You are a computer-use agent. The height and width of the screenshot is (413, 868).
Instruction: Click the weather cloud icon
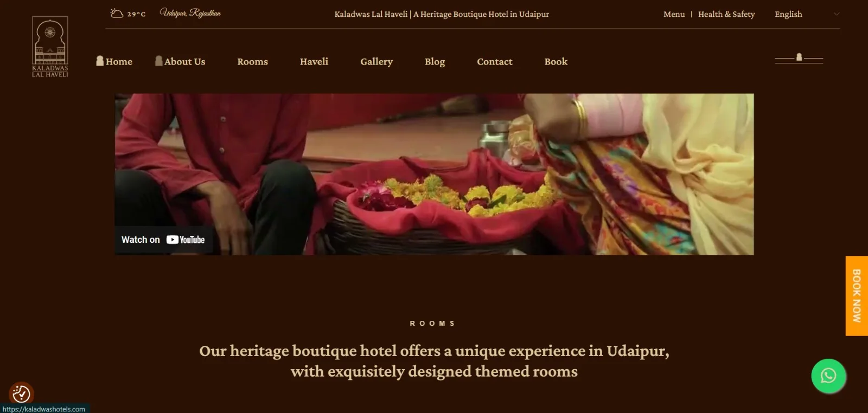click(117, 13)
